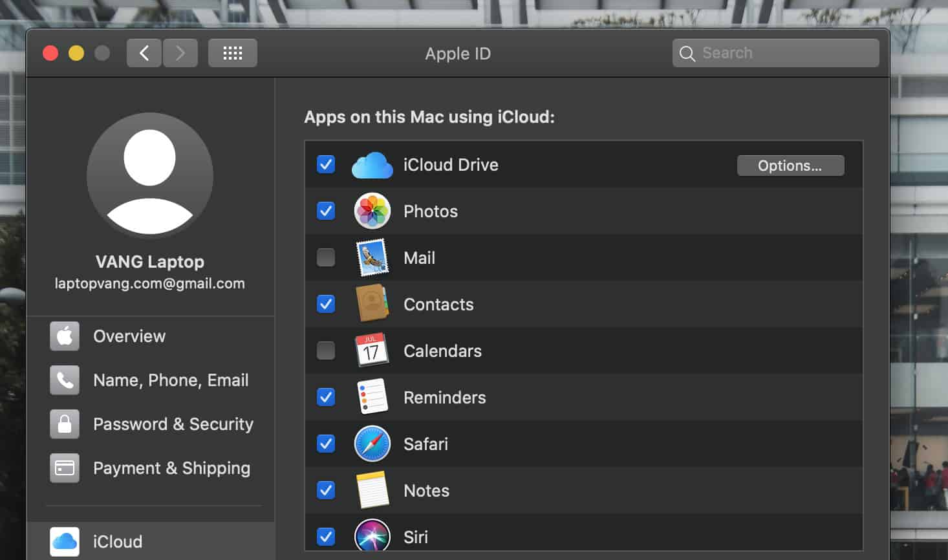Click the iCloud Drive label
The image size is (948, 560).
point(451,165)
